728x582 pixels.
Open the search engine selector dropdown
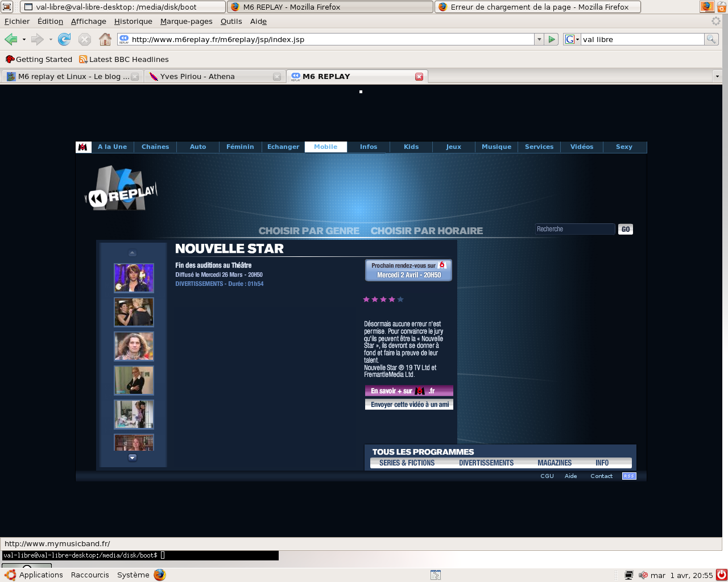(x=572, y=39)
